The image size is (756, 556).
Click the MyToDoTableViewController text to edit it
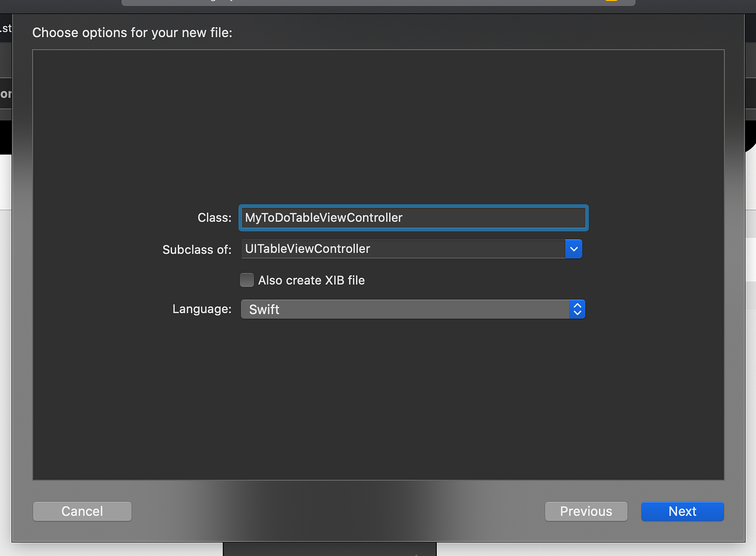[x=324, y=218]
